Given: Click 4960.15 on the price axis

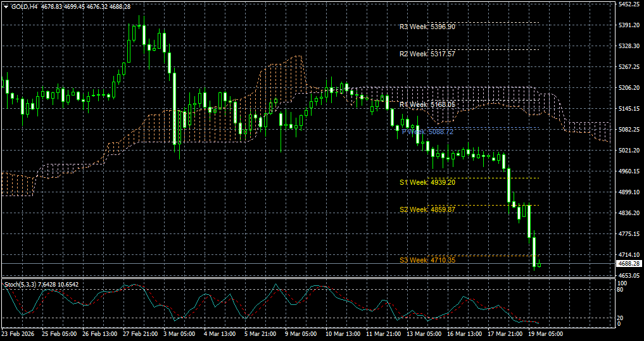Looking at the screenshot, I should (x=629, y=171).
